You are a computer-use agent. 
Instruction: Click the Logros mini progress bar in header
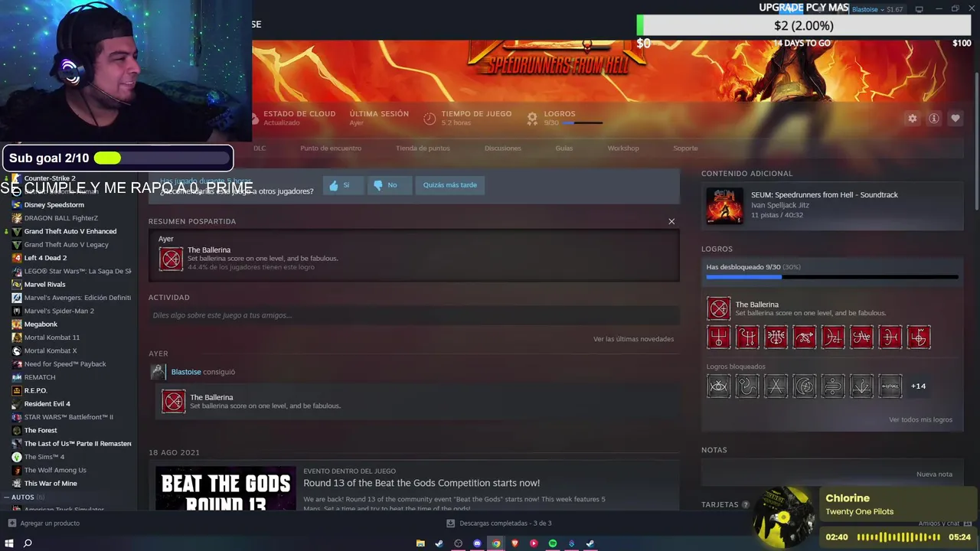[x=583, y=122]
